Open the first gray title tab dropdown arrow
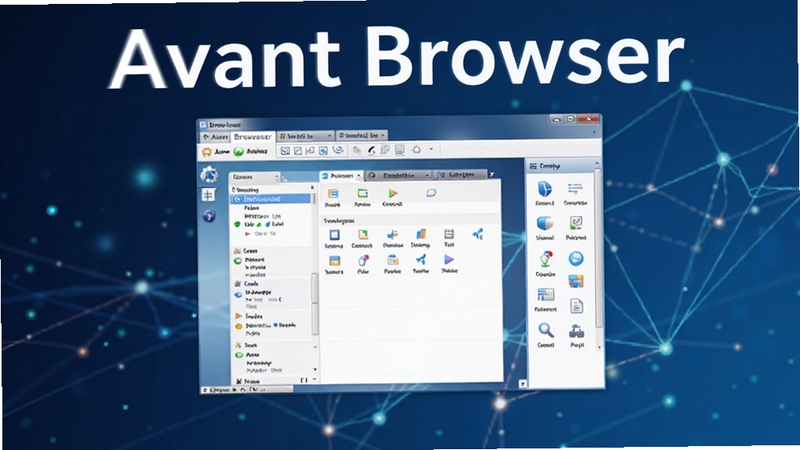The width and height of the screenshot is (800, 450). click(x=329, y=136)
